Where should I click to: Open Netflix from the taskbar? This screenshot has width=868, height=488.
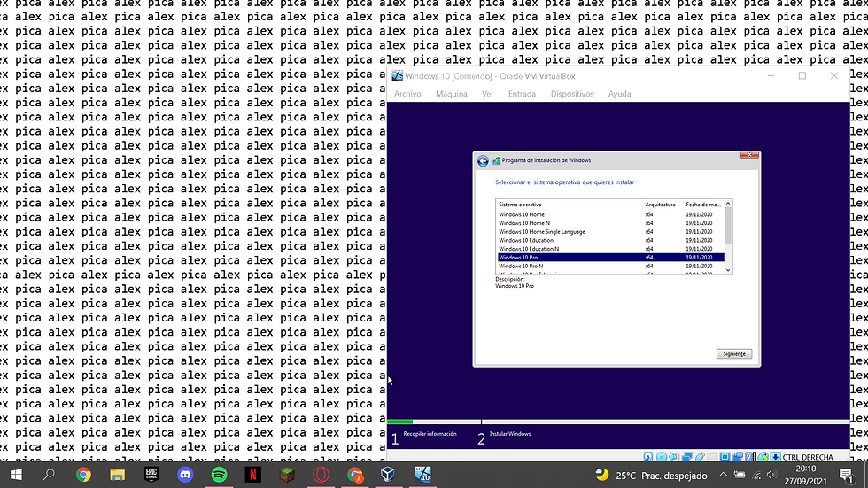coord(253,475)
